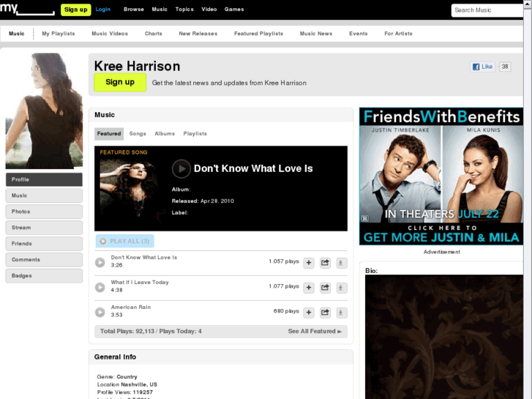The image size is (532, 399).
Task: Click the What If I Leave Today title
Action: [x=140, y=282]
